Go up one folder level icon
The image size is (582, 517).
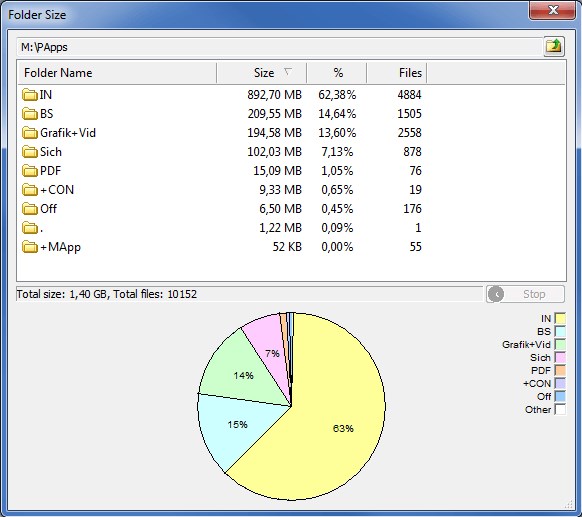point(554,46)
